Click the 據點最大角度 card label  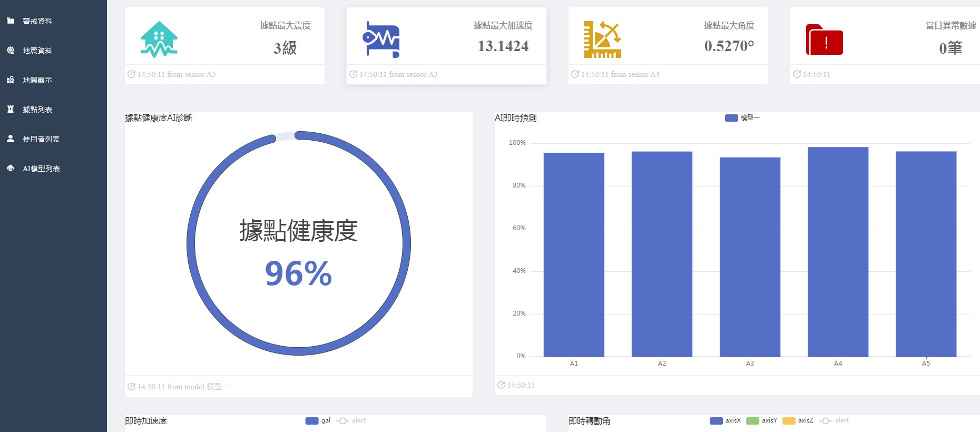coord(729,25)
